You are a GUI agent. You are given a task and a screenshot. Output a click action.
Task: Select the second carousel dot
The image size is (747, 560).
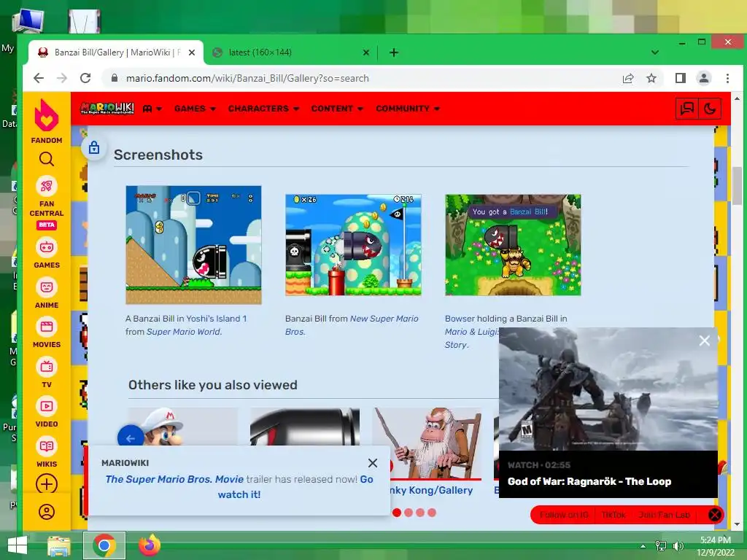point(409,513)
